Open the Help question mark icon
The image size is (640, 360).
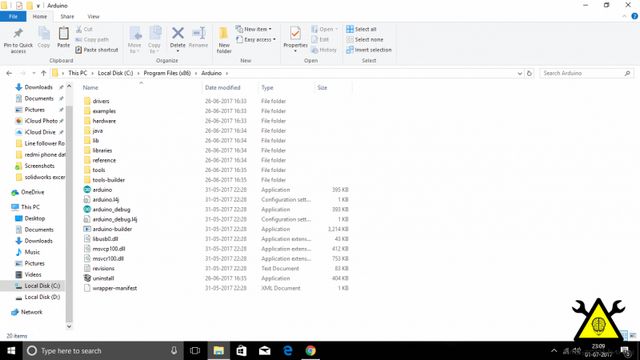(x=634, y=16)
